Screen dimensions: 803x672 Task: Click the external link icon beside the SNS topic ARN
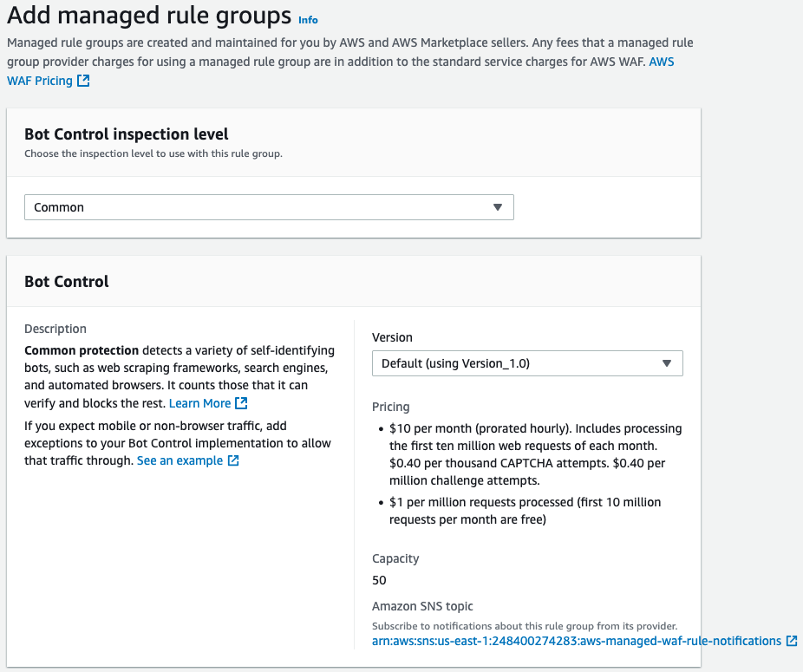791,641
